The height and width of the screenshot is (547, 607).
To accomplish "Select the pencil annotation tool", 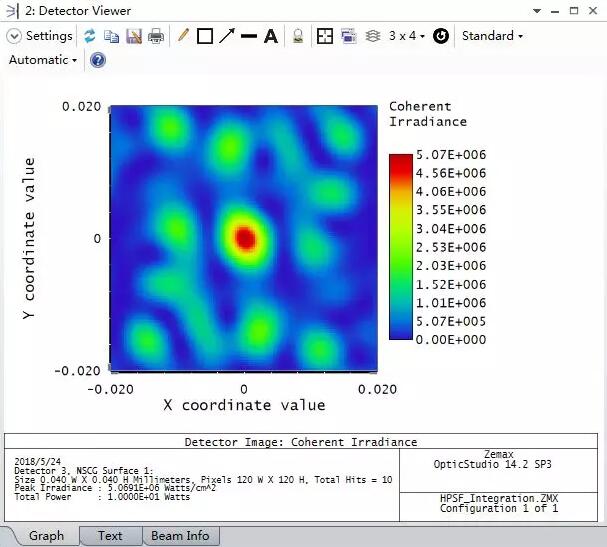I will coord(183,36).
